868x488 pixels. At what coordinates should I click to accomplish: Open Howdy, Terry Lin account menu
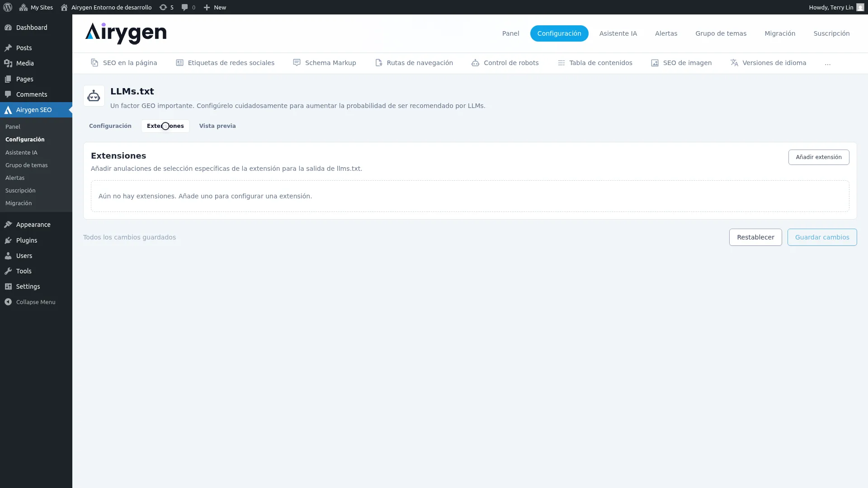[836, 7]
